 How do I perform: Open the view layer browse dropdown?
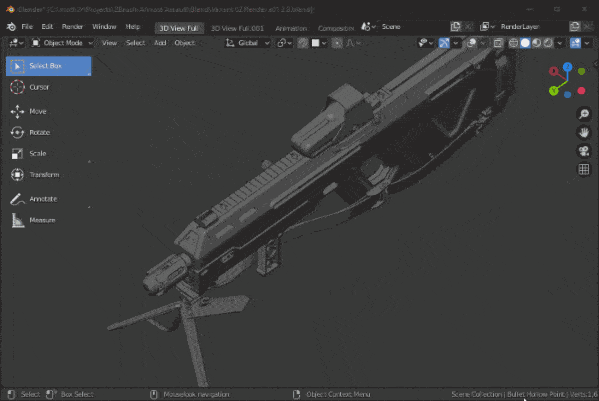click(x=487, y=27)
